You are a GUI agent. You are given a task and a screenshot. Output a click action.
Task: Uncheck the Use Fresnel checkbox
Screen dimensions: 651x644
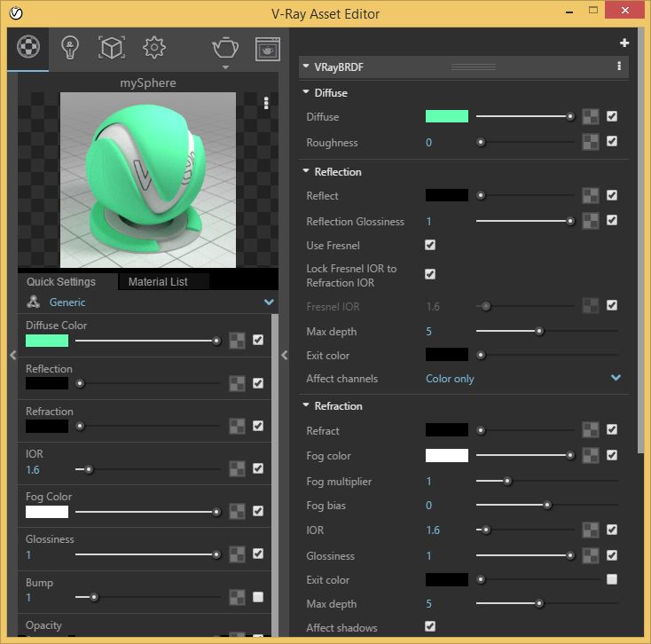point(430,245)
